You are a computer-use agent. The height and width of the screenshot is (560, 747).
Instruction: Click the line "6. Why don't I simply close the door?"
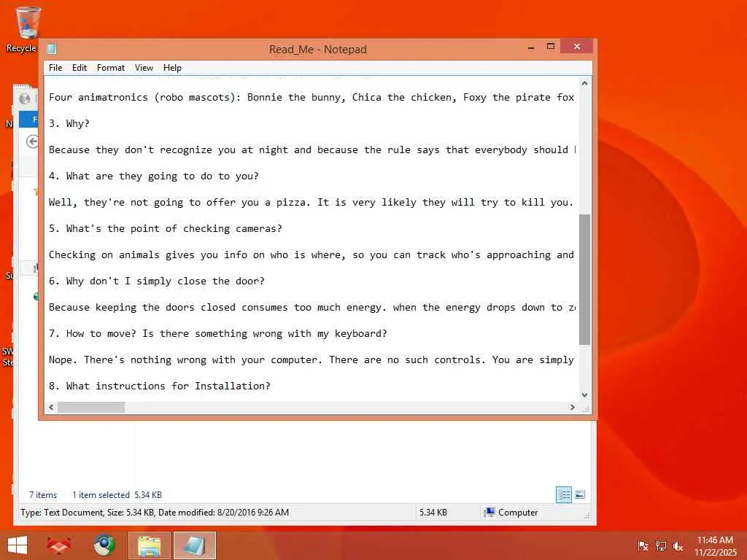157,281
